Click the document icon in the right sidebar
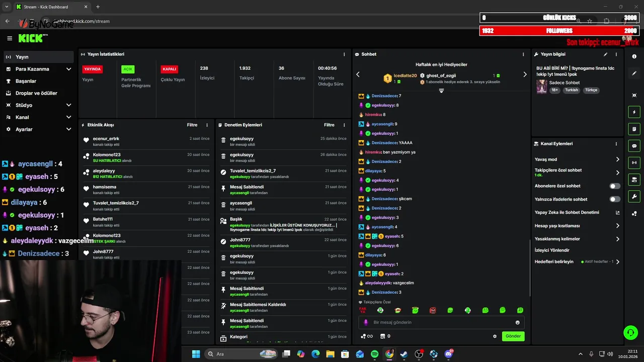Image resolution: width=644 pixels, height=362 pixels. tap(634, 129)
